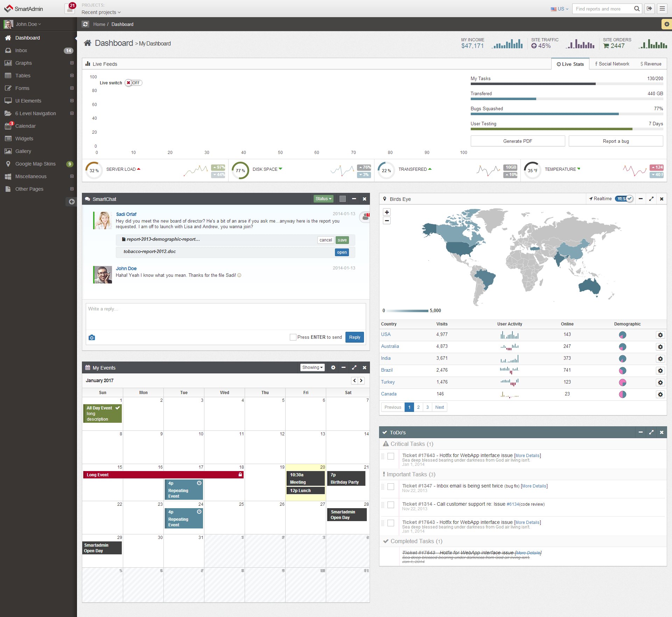Click the Generate PDF button

[x=518, y=141]
